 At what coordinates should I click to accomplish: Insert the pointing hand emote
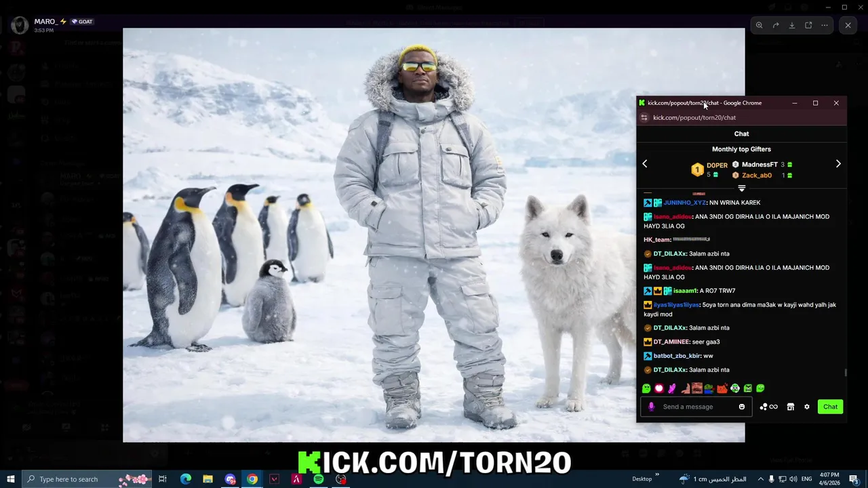[x=685, y=388]
